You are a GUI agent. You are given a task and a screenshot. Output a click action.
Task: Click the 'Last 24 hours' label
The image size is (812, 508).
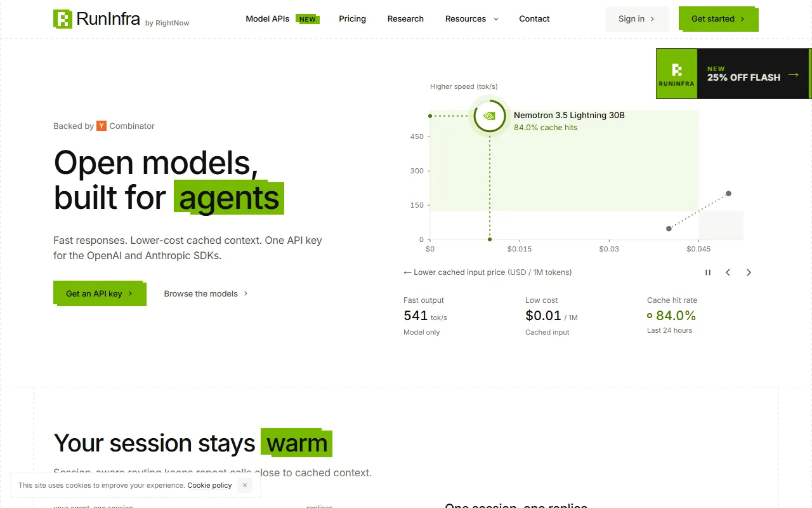(x=669, y=330)
